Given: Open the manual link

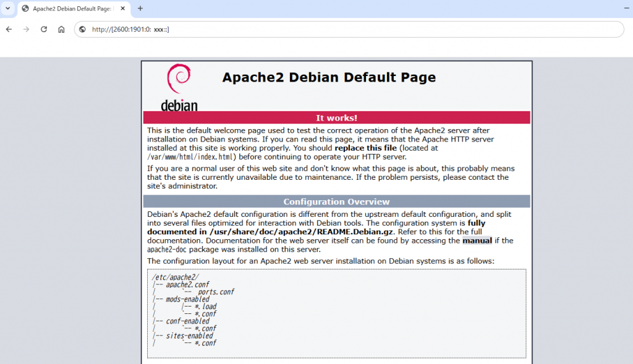Looking at the screenshot, I should pos(477,241).
